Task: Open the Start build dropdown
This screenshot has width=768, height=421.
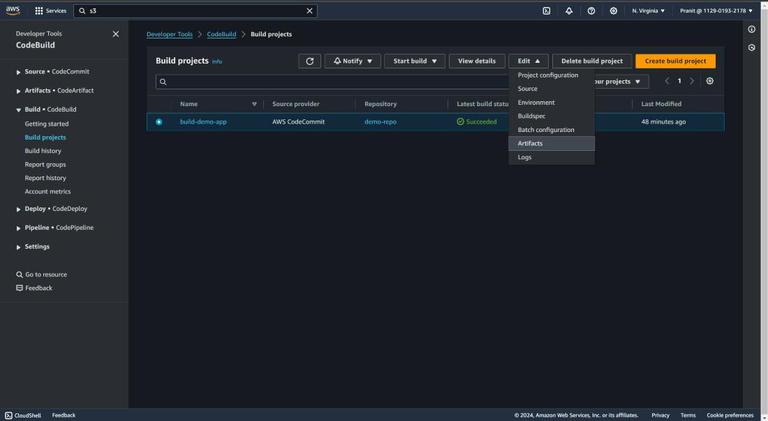Action: coord(415,61)
